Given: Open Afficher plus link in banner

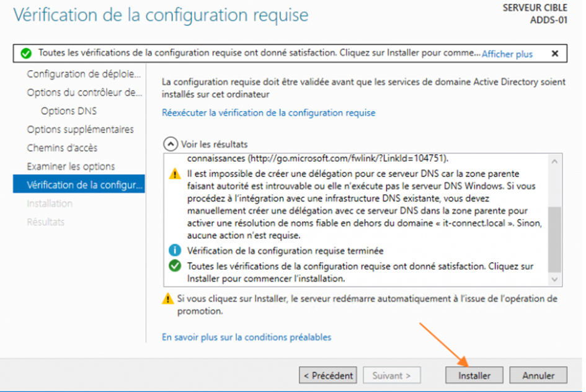Looking at the screenshot, I should point(507,54).
